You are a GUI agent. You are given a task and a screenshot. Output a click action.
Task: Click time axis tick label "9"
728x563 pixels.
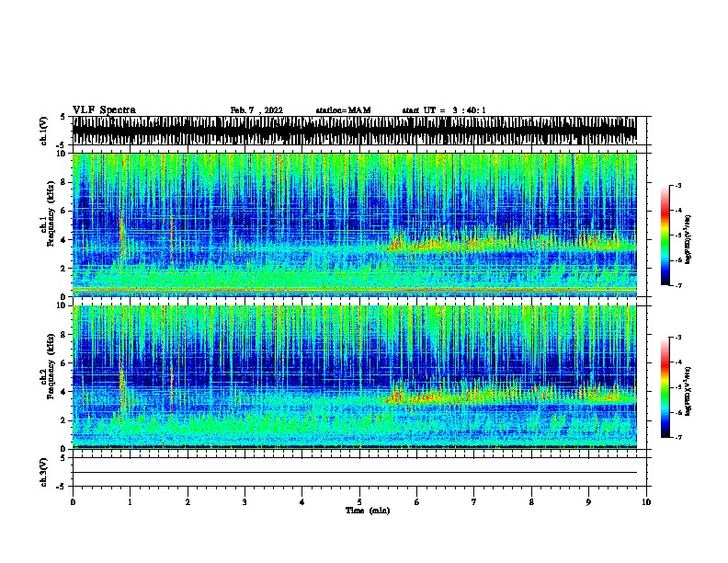point(588,502)
